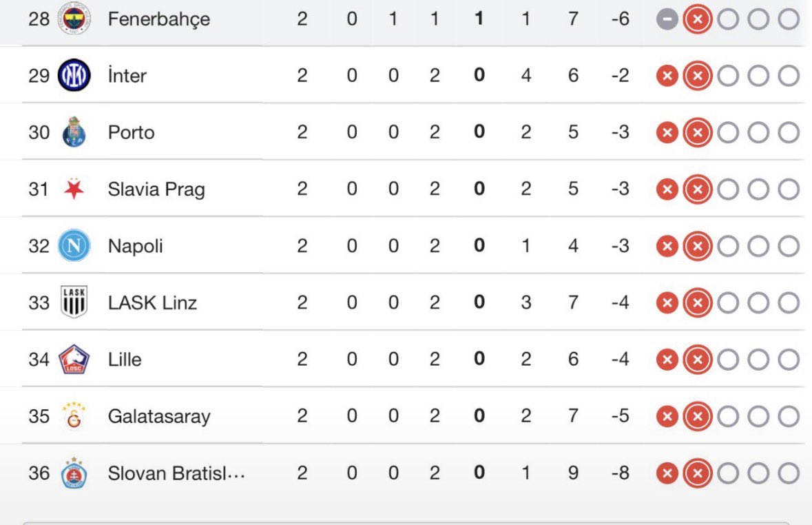The image size is (812, 525).
Task: Open İnter's highlighted latest loss indicator
Action: click(x=698, y=76)
